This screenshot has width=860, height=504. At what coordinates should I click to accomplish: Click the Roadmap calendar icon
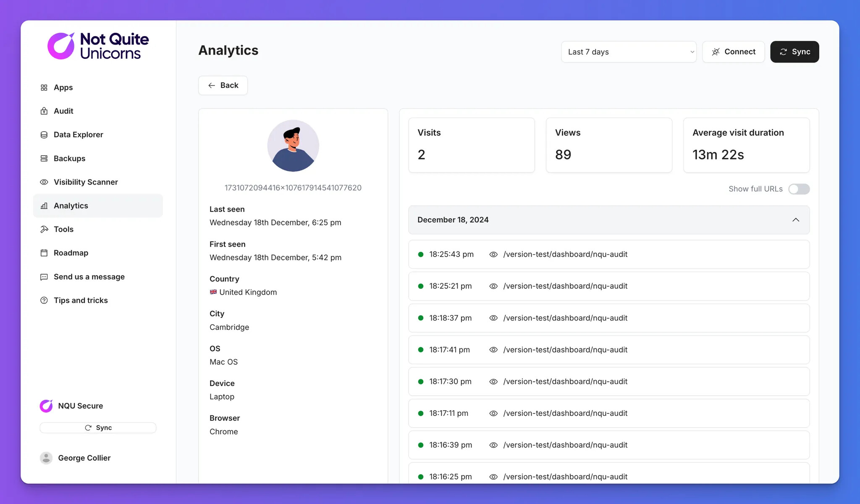(44, 253)
